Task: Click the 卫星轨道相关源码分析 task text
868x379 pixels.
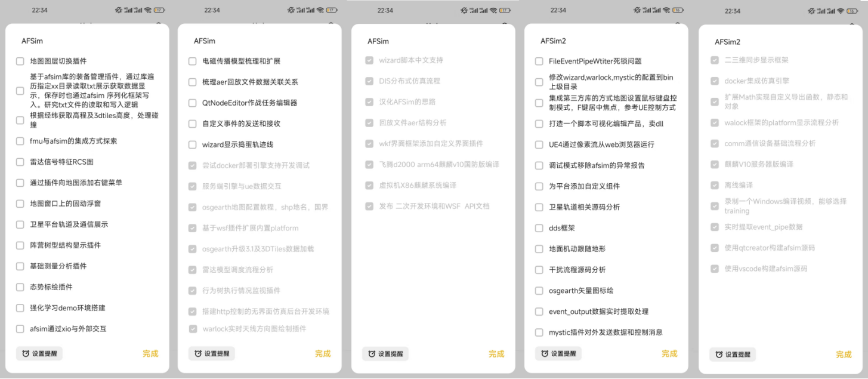Action: (584, 207)
